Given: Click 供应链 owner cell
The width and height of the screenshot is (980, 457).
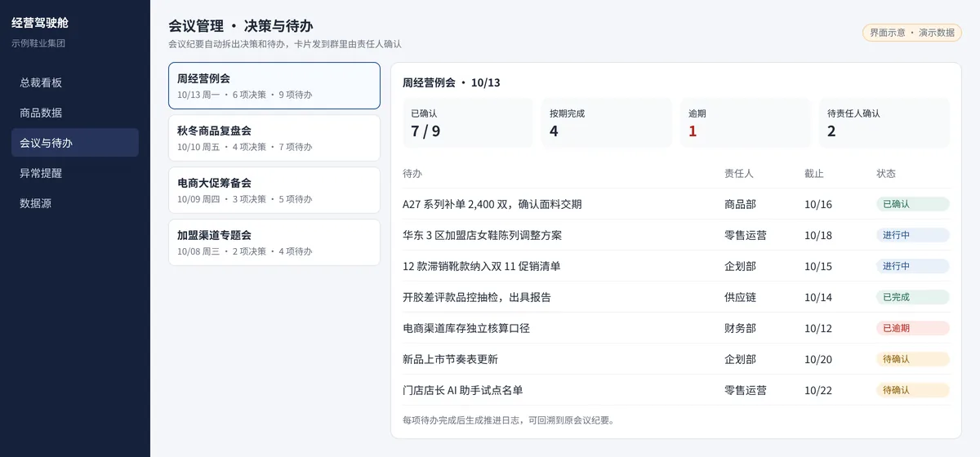Looking at the screenshot, I should pos(740,297).
